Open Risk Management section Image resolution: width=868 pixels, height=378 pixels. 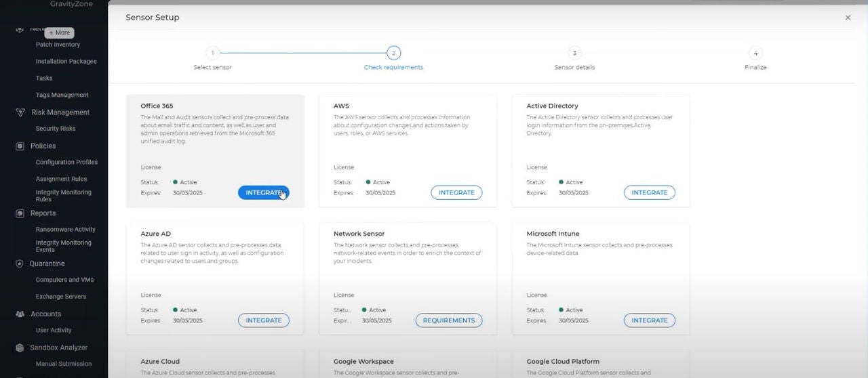pos(60,112)
